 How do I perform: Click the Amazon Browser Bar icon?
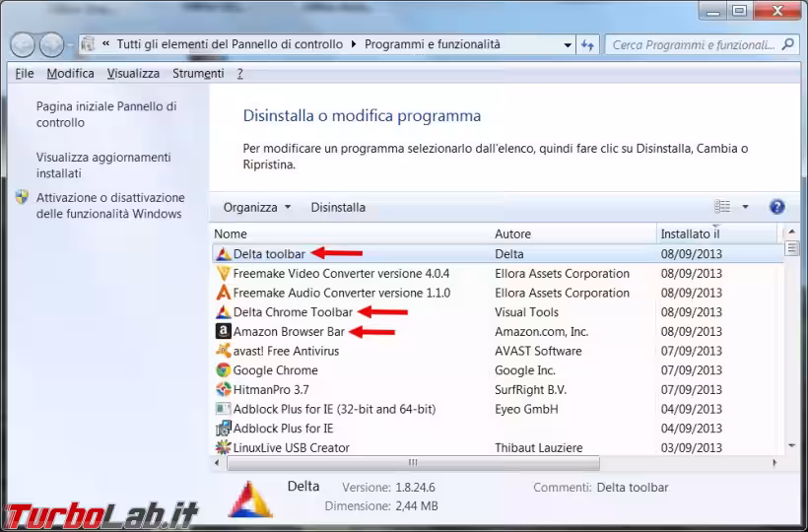click(223, 332)
